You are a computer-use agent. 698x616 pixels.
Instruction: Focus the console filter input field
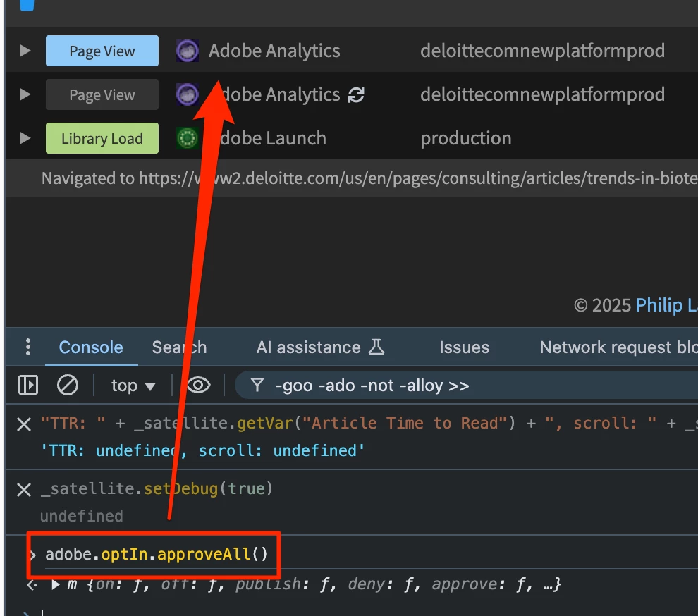tap(465, 386)
